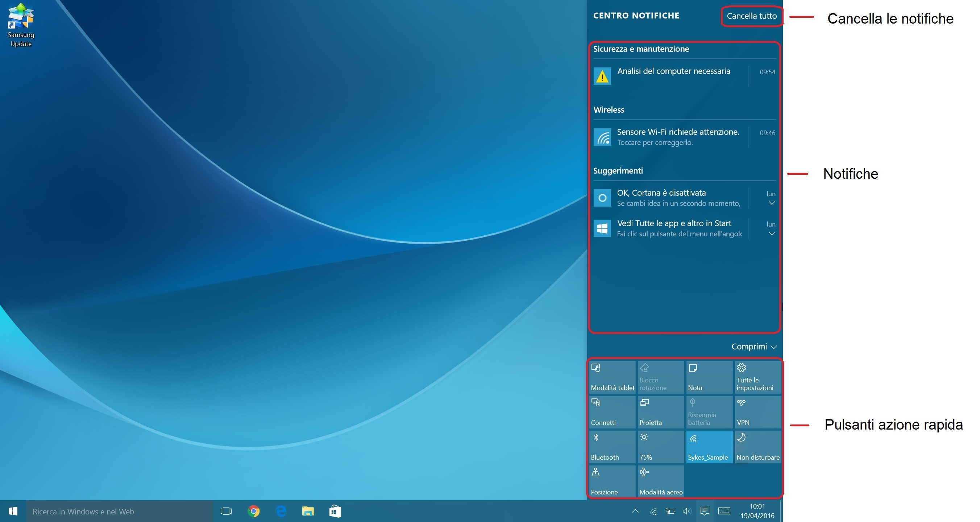This screenshot has width=980, height=522.
Task: Open Tutte le impostazioni tile
Action: pyautogui.click(x=758, y=377)
